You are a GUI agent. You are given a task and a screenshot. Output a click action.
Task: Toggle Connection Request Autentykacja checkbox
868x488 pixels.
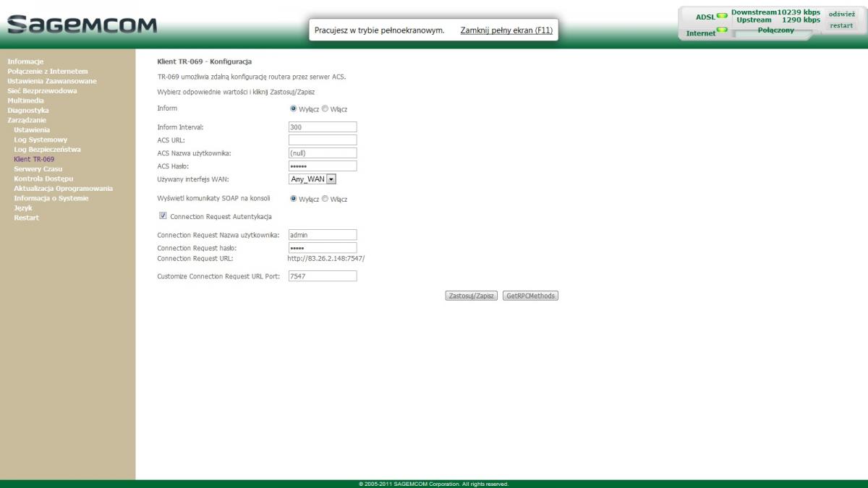click(163, 215)
